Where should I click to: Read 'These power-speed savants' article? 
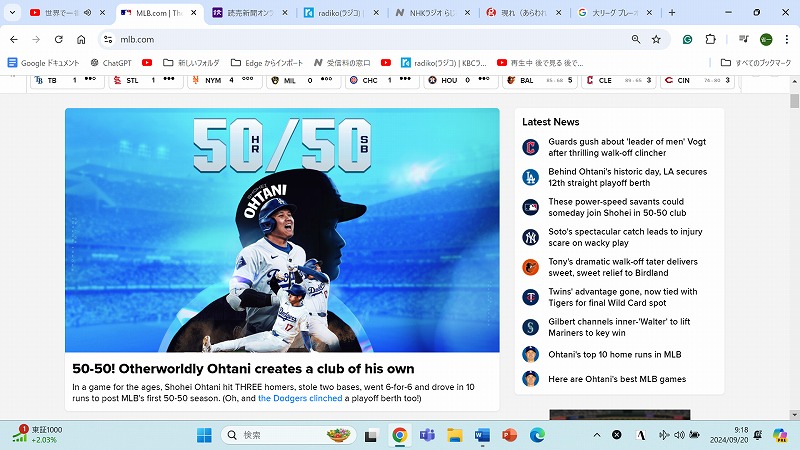(617, 207)
